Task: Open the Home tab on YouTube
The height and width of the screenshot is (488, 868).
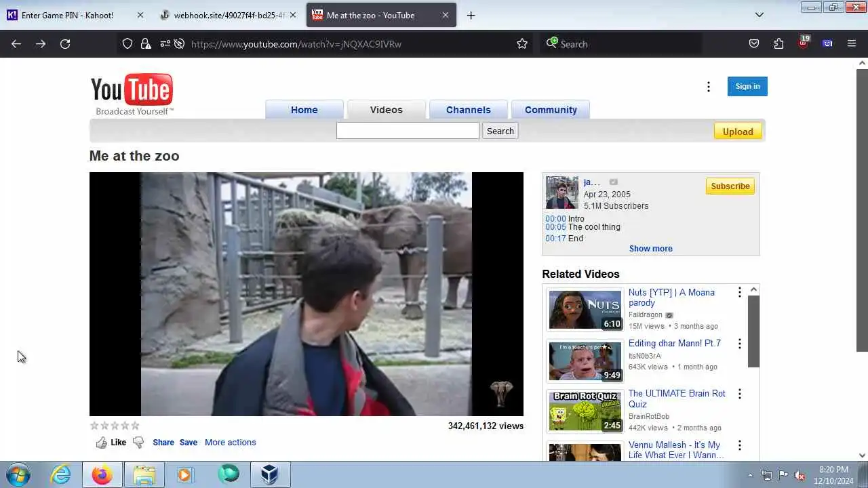Action: tap(304, 110)
